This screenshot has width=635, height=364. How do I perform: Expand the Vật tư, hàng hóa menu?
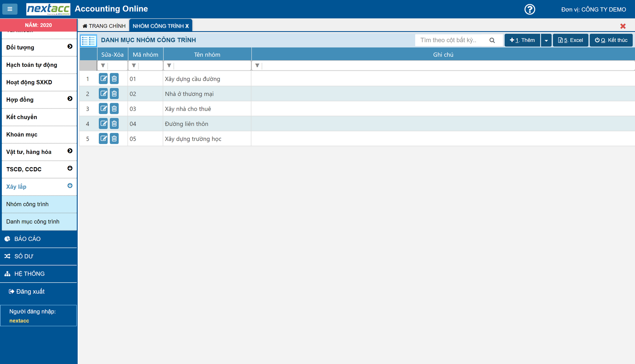click(70, 151)
